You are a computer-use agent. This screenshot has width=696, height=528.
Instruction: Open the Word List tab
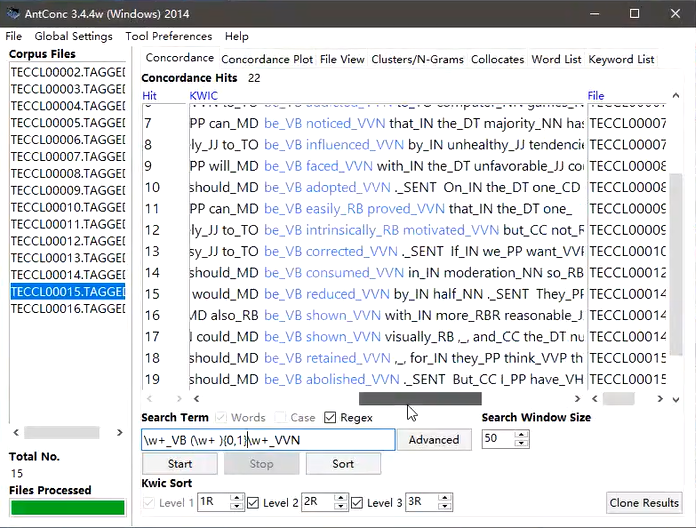[x=556, y=59]
